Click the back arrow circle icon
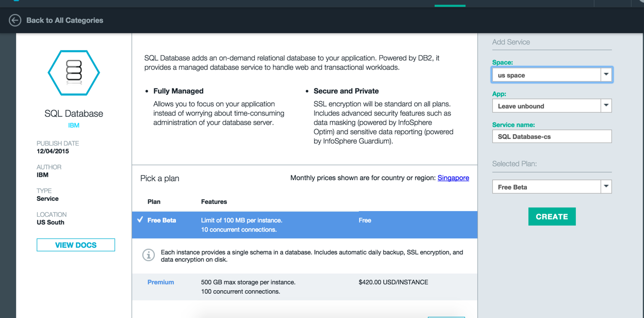Image resolution: width=644 pixels, height=318 pixels. tap(15, 20)
